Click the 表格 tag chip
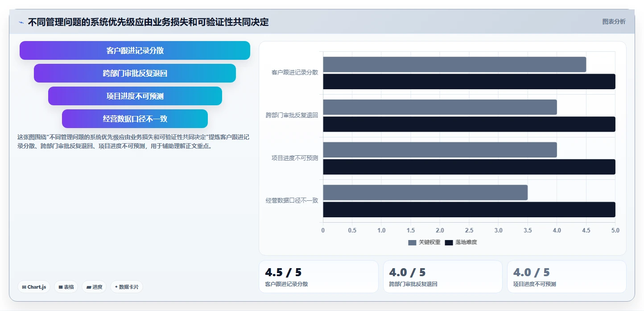 66,287
